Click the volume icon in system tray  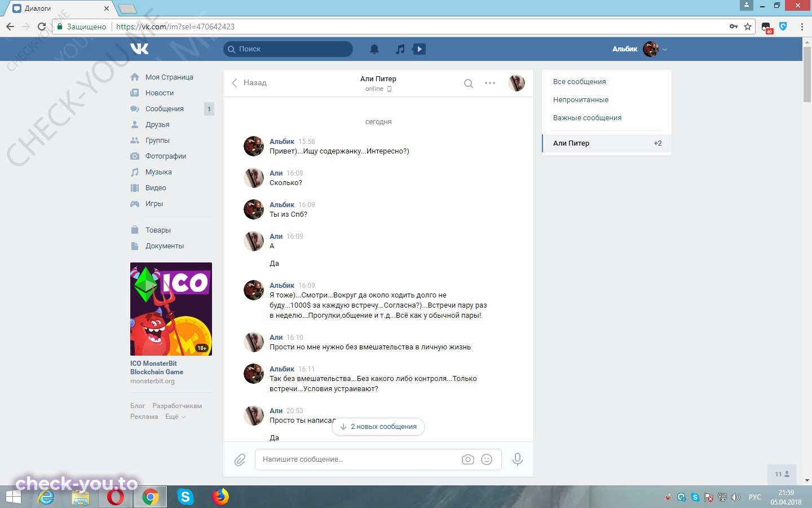pos(735,497)
